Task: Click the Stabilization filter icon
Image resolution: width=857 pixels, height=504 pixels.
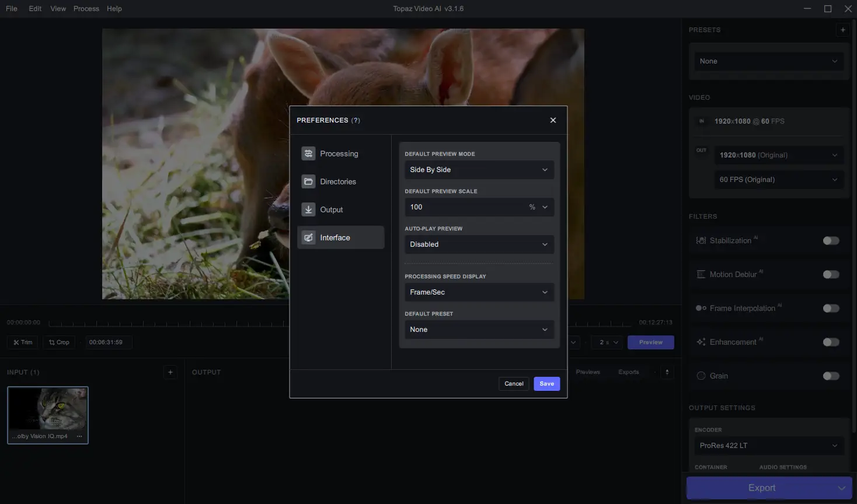Action: click(701, 240)
